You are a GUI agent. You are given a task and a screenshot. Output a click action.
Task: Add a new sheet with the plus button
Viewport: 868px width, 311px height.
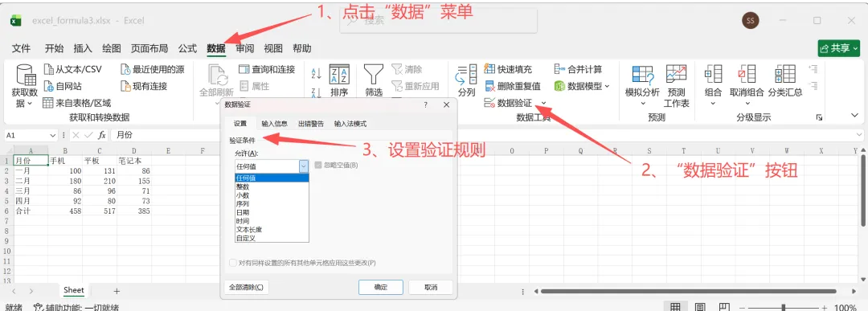pyautogui.click(x=117, y=291)
